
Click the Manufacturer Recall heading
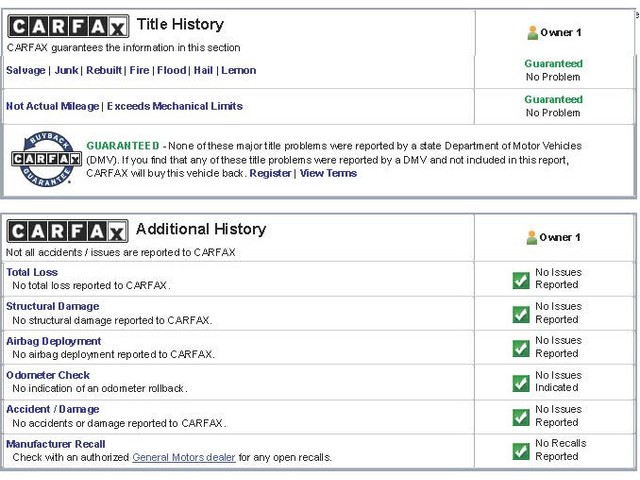(55, 444)
